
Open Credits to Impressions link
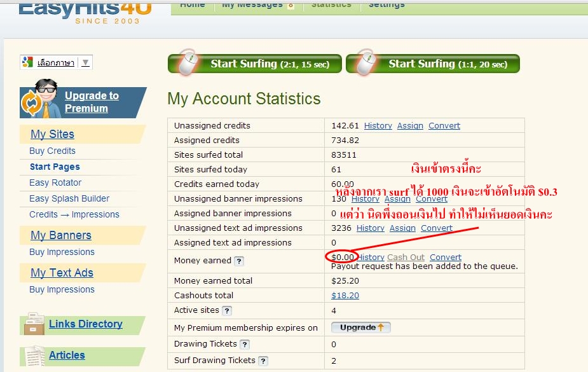pos(74,214)
